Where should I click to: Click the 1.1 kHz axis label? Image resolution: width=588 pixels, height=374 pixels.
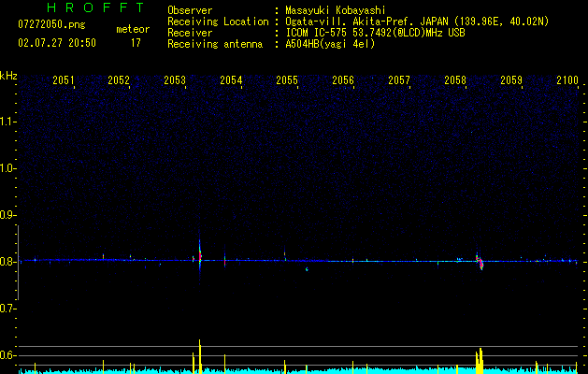pos(7,122)
